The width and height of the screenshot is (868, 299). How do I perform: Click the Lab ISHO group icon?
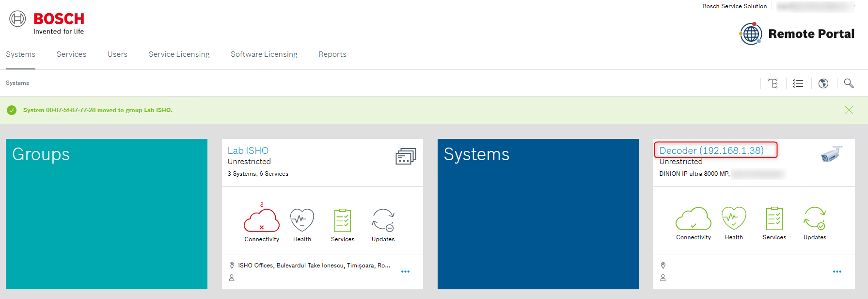tap(406, 156)
